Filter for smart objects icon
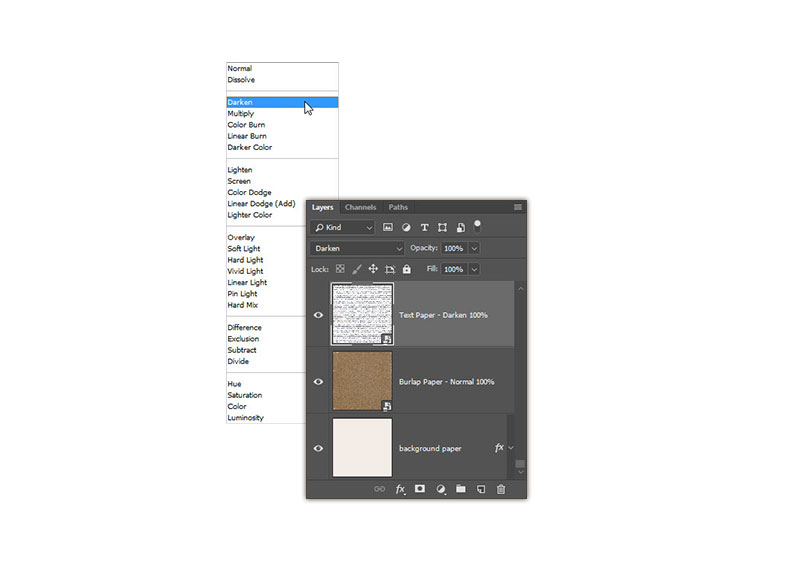Image resolution: width=800 pixels, height=578 pixels. click(461, 228)
